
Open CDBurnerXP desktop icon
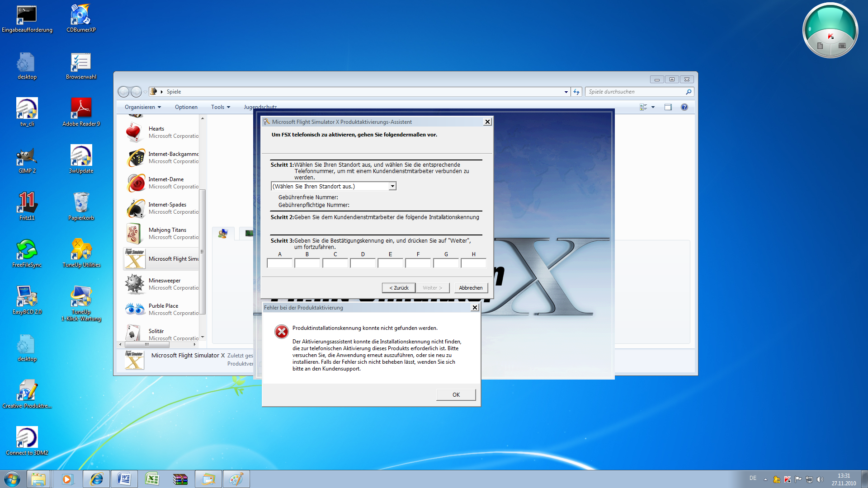(81, 19)
